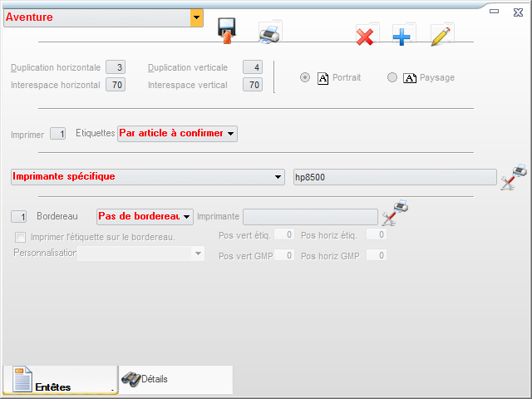Click the binoculars icon on Détails tab
This screenshot has height=399, width=532.
click(x=131, y=378)
